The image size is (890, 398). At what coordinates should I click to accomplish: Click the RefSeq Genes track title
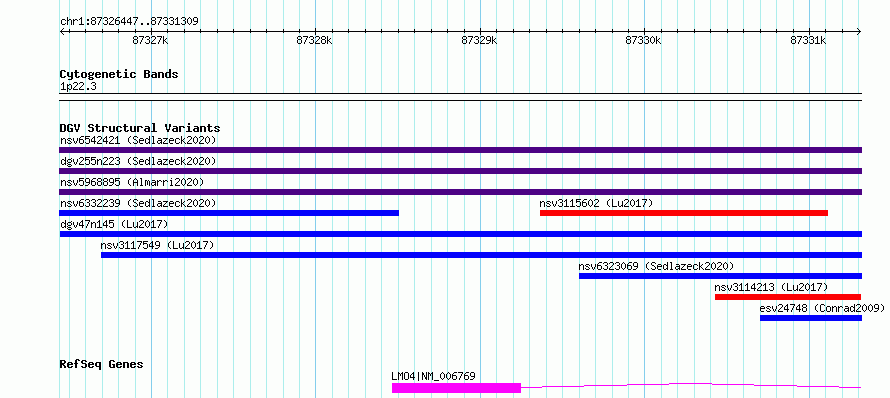coord(102,364)
